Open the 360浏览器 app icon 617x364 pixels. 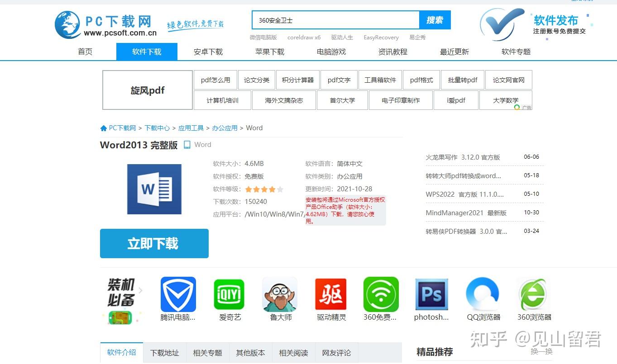coord(533,294)
